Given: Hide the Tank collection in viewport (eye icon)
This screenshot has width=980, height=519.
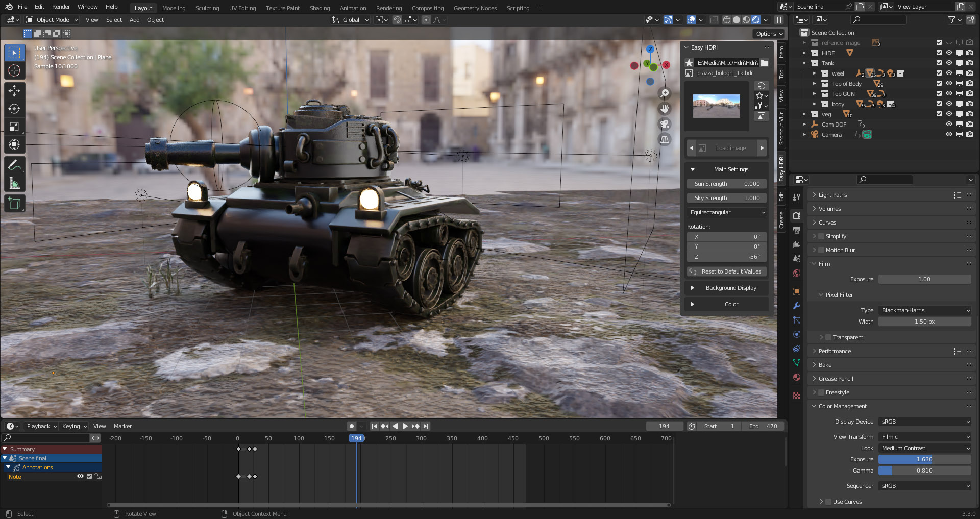Looking at the screenshot, I should (x=949, y=63).
